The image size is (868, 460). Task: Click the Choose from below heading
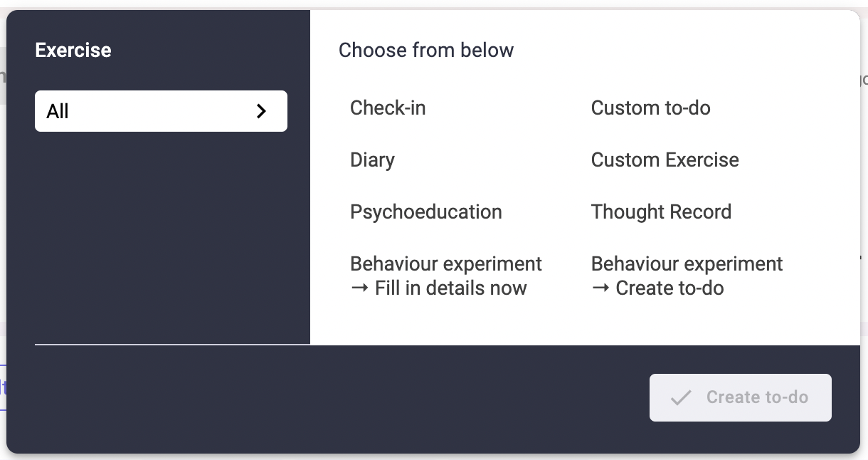pyautogui.click(x=426, y=51)
